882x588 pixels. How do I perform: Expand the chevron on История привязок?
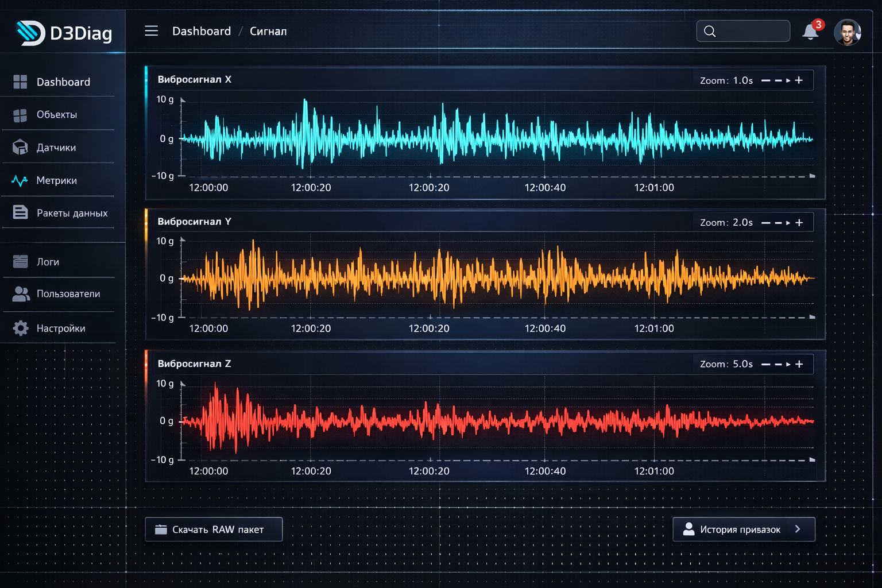pyautogui.click(x=798, y=529)
